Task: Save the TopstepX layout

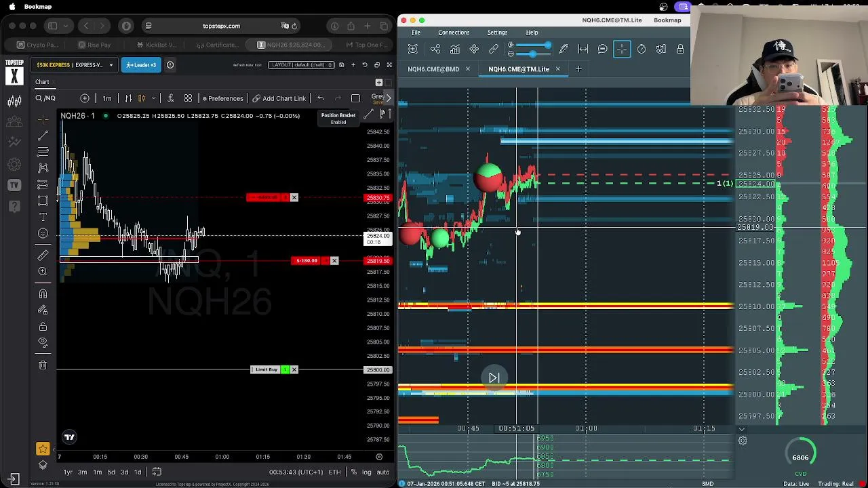Action: click(x=342, y=65)
